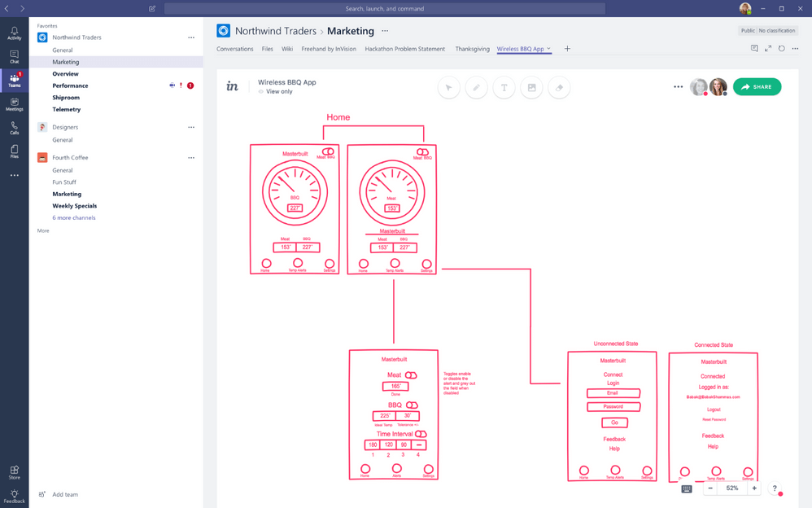
Task: Click the compose new message icon
Action: (x=152, y=9)
